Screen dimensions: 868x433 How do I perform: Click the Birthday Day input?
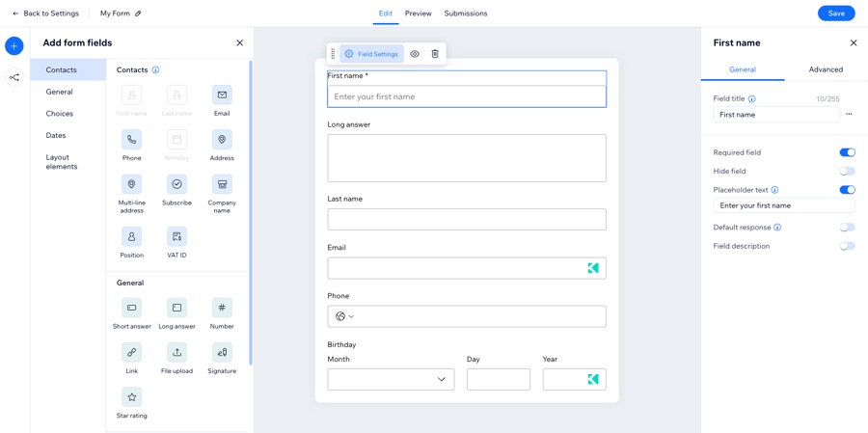tap(499, 379)
